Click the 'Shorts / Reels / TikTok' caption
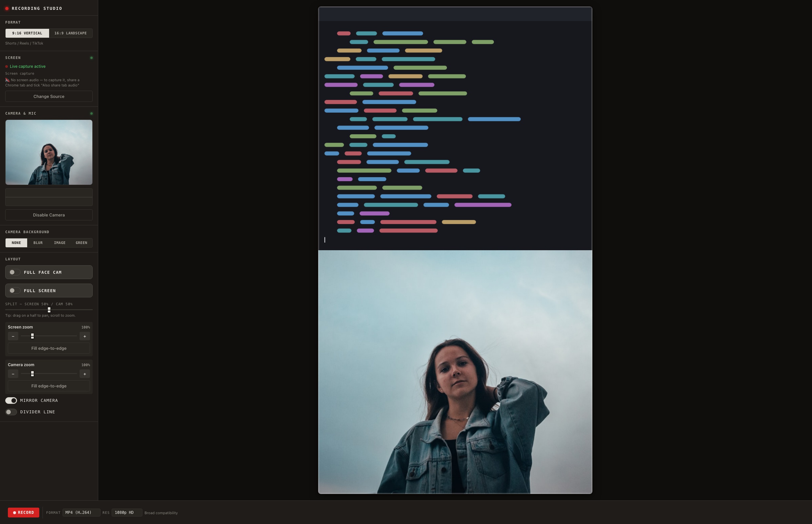Image resolution: width=812 pixels, height=524 pixels. point(24,43)
